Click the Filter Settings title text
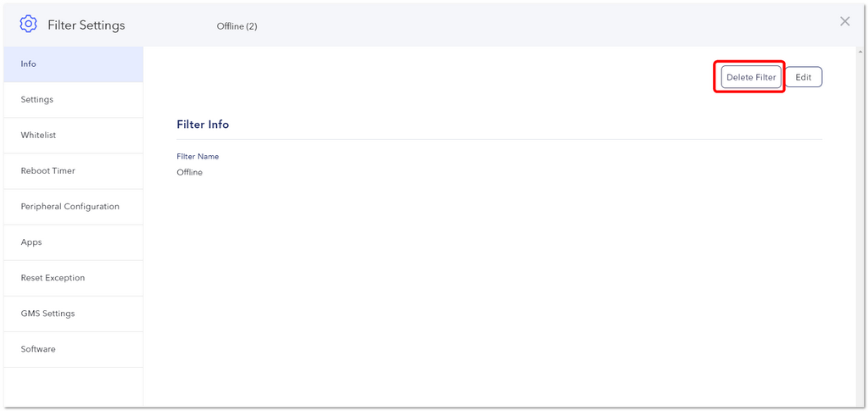 click(x=86, y=25)
